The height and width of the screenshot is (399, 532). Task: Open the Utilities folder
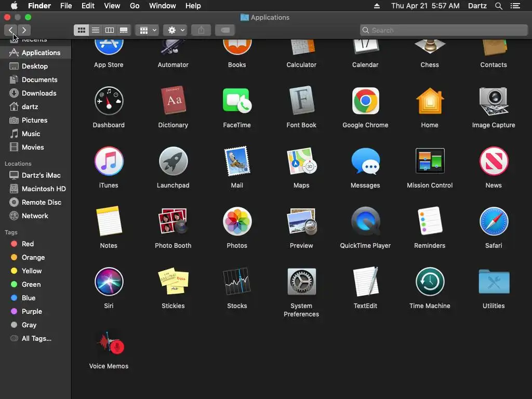pyautogui.click(x=494, y=282)
